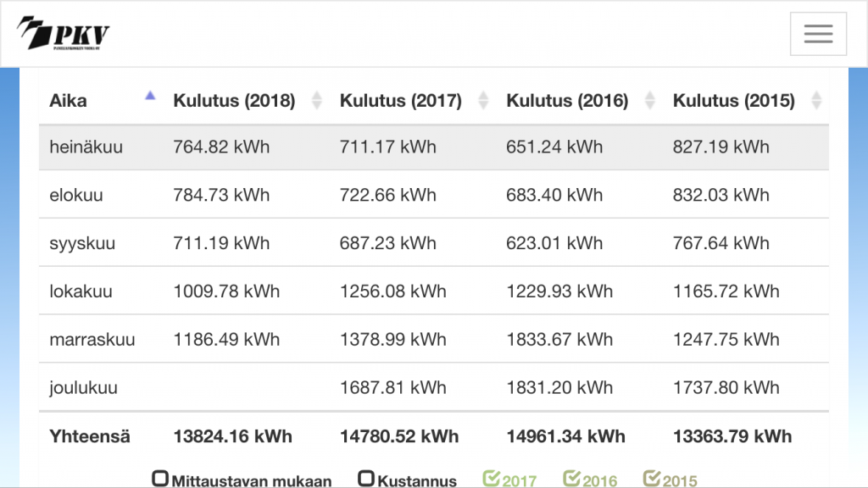Sort the Kulutus (2015) column via arrows
This screenshot has height=488, width=868.
(815, 101)
